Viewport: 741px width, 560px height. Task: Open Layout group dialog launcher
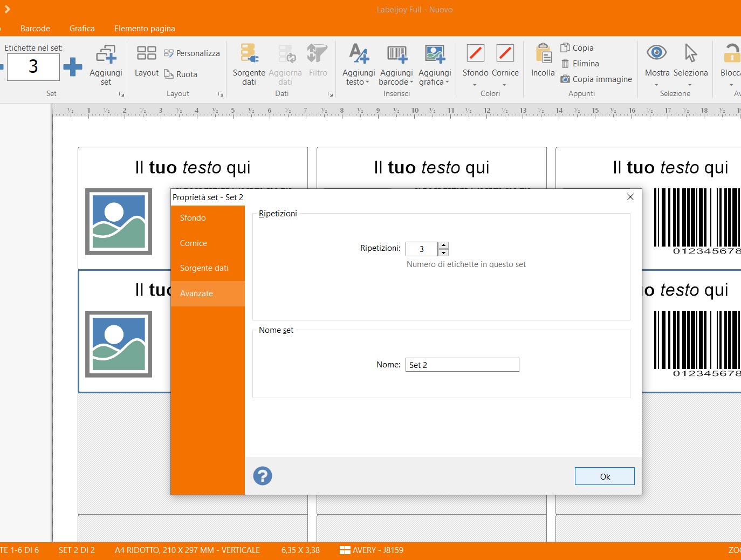point(221,94)
